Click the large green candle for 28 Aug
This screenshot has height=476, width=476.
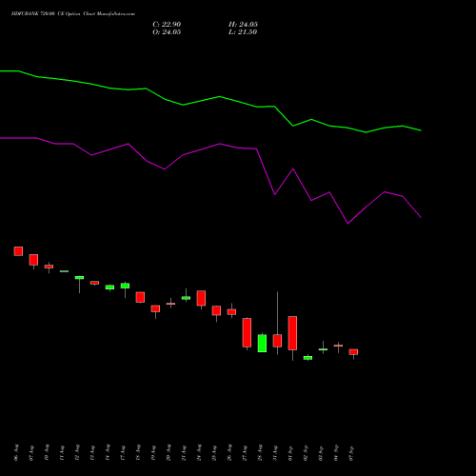click(x=262, y=344)
